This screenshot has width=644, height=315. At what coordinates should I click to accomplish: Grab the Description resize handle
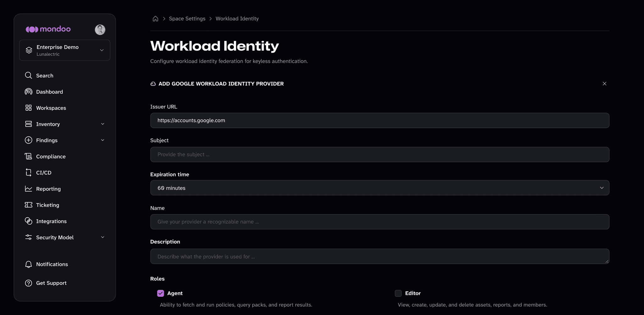point(607,261)
